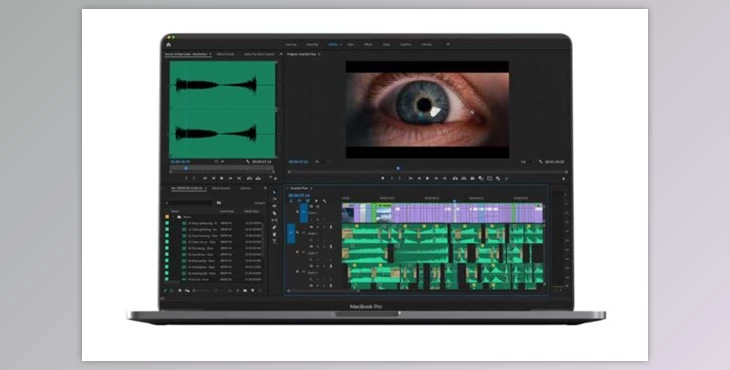Select the Hand tool
The width and height of the screenshot is (730, 370).
tap(275, 234)
